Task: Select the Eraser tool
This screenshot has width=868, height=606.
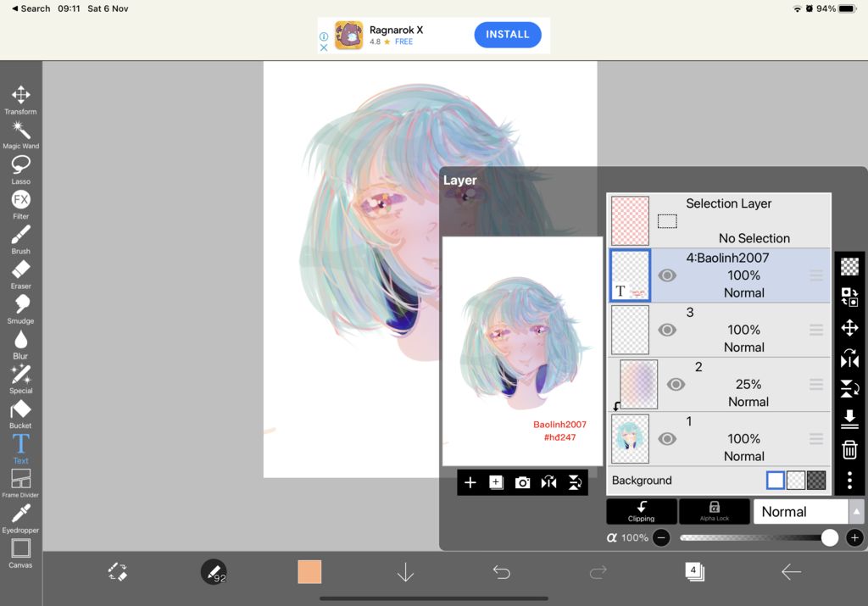Action: (x=20, y=275)
